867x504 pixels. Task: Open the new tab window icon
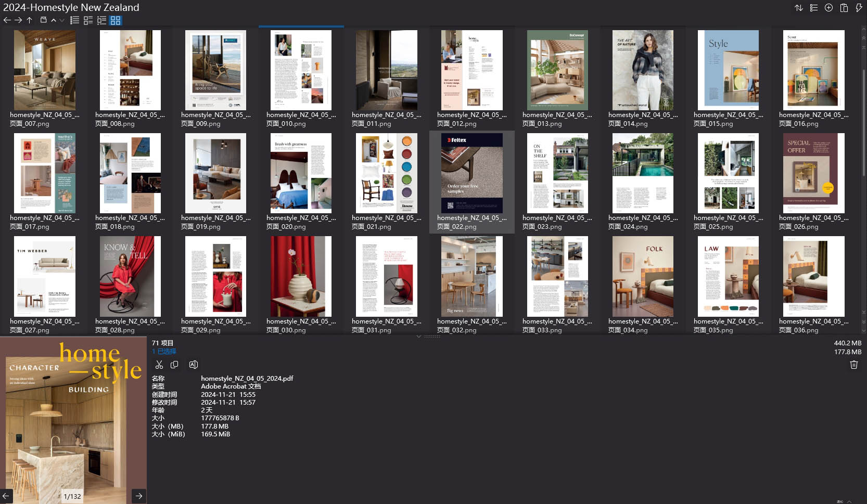pyautogui.click(x=44, y=20)
